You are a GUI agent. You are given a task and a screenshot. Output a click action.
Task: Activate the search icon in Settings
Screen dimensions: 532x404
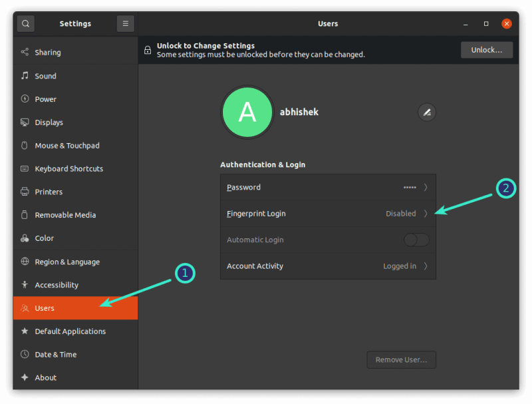pos(25,23)
